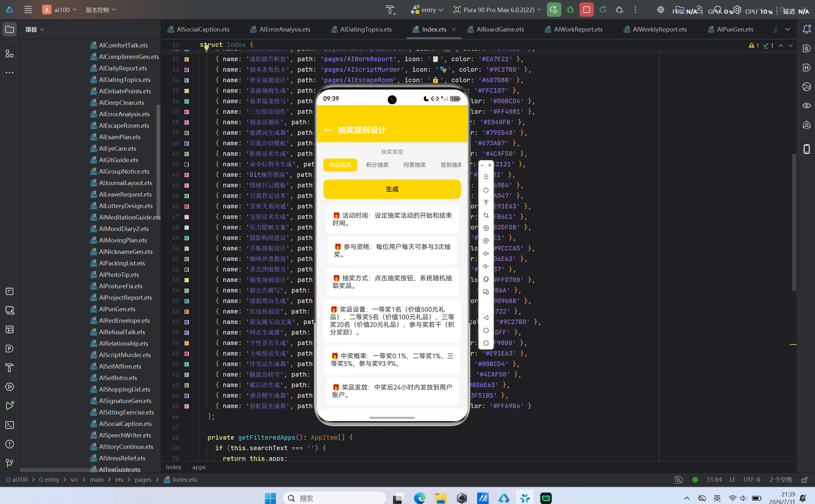This screenshot has width=815, height=504.
Task: Click the emulator rotate-right icon
Action: 486,241
